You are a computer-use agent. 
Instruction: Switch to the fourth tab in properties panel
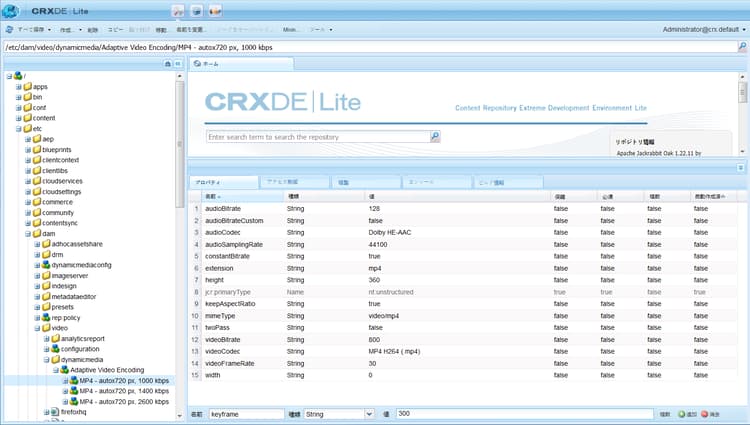(437, 182)
